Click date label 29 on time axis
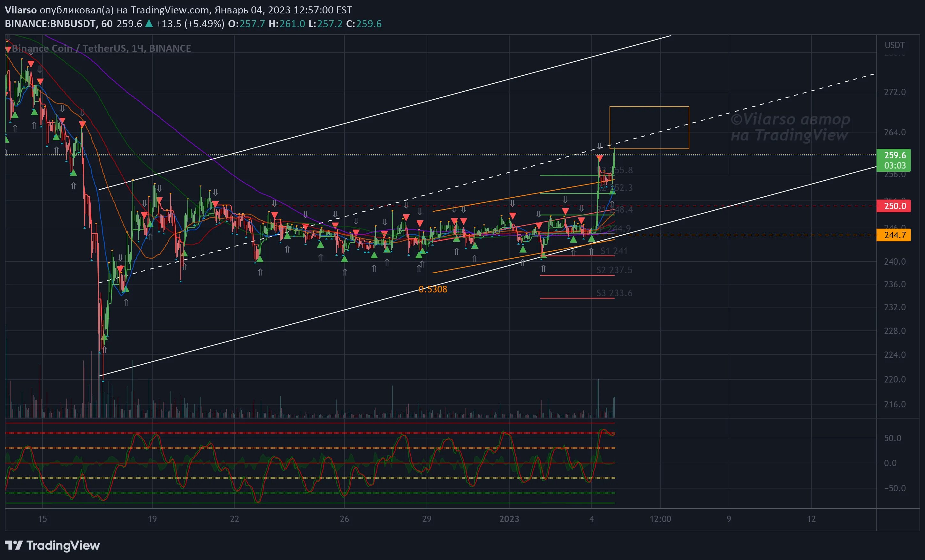The height and width of the screenshot is (560, 925). 427,519
